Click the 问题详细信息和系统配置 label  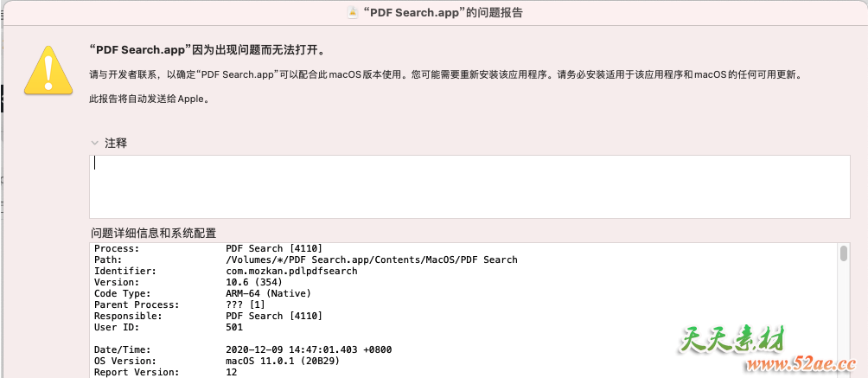pos(153,233)
